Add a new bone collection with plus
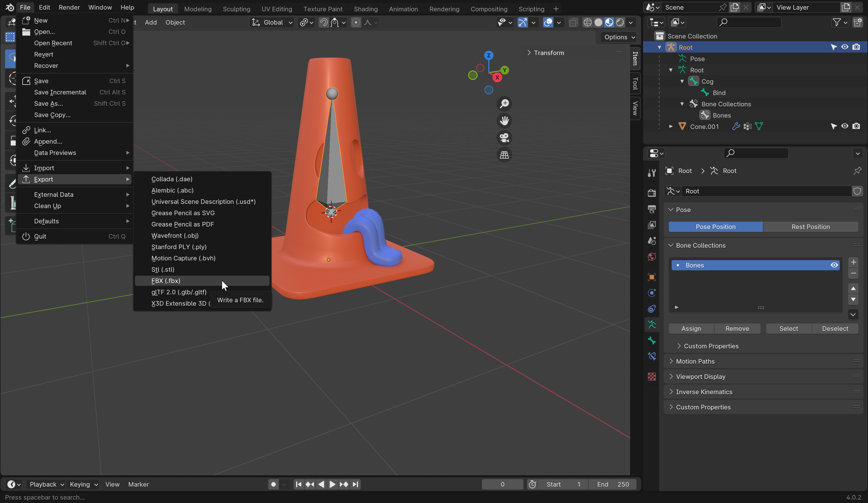The image size is (868, 503). [x=853, y=262]
